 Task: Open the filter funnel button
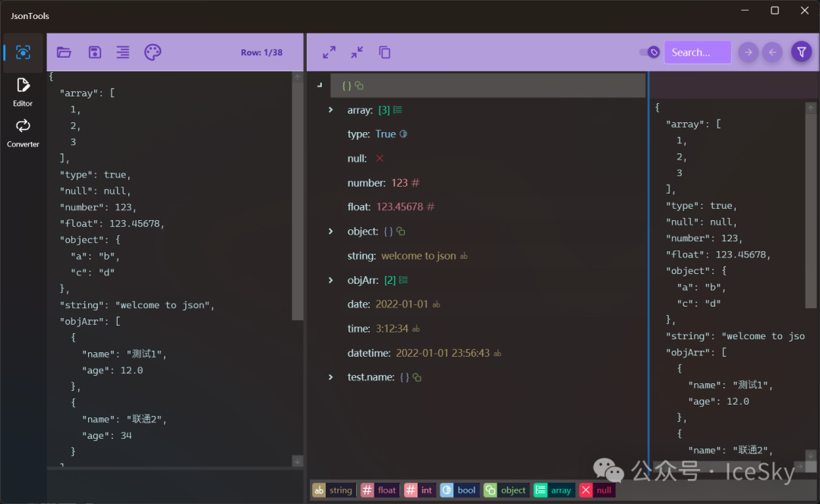coord(801,52)
